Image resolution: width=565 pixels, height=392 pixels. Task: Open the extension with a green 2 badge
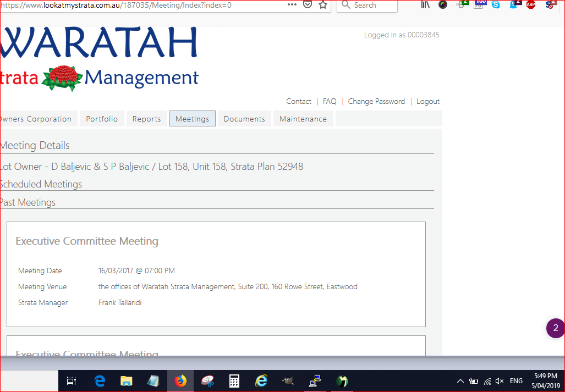pos(462,5)
